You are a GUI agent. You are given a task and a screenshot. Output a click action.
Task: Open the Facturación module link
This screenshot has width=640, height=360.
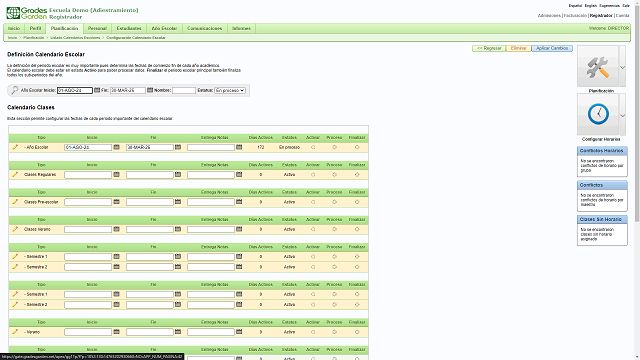coord(575,16)
